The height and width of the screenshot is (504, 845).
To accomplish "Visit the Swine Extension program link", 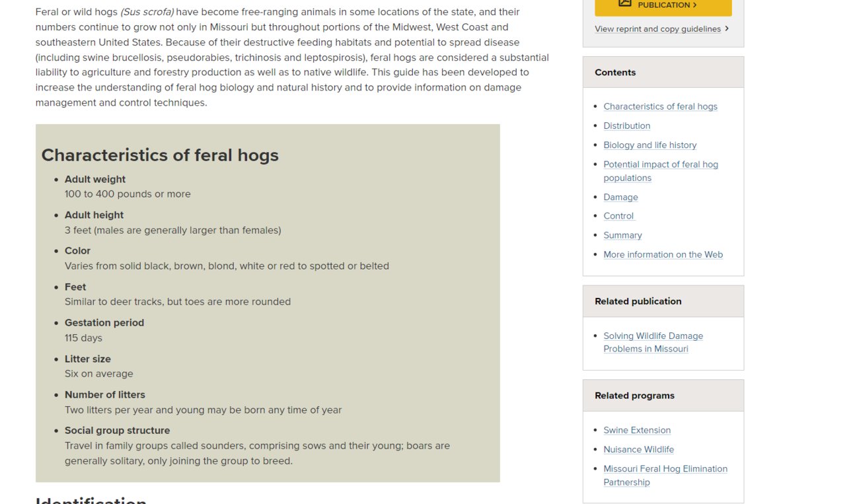I will click(x=637, y=430).
